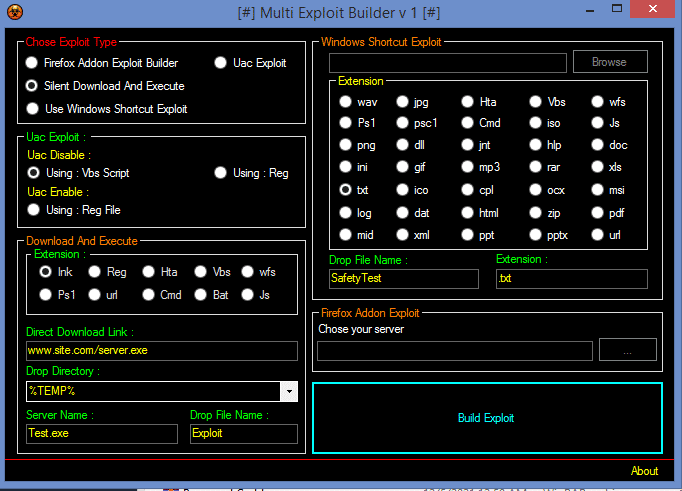Select the pptx extension radio button
Screen dimensions: 682x491
(533, 235)
